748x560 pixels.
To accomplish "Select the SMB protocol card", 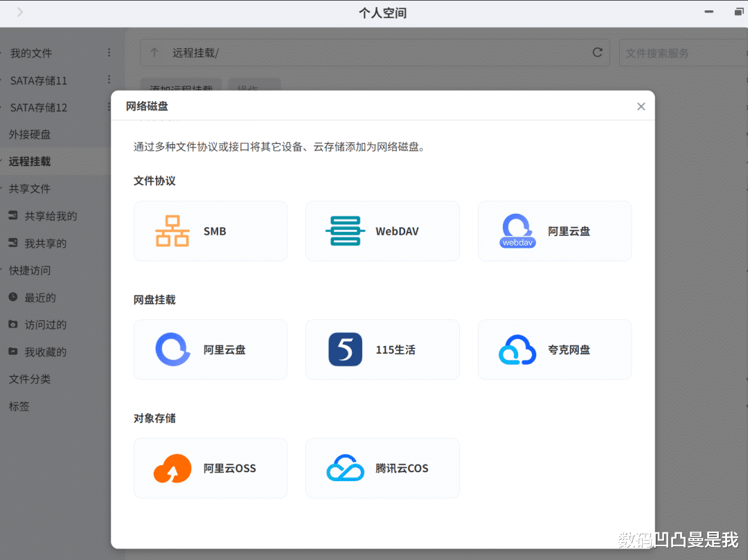I will [x=211, y=231].
